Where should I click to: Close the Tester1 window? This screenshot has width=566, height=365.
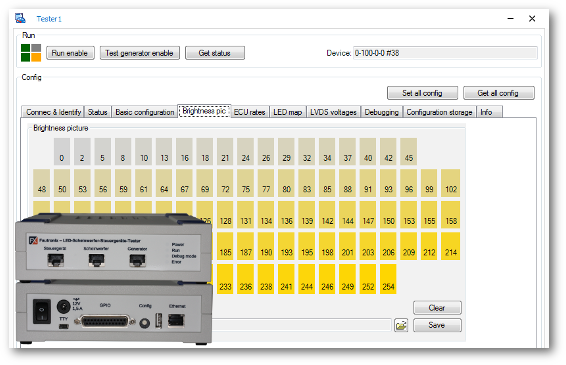point(532,18)
